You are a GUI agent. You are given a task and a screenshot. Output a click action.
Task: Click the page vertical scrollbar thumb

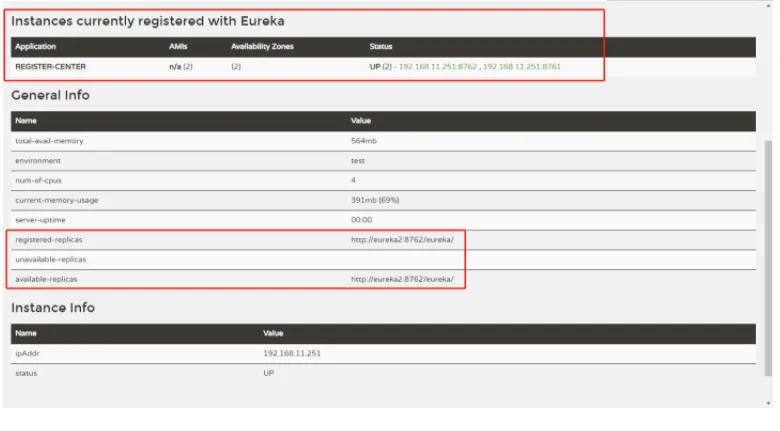pyautogui.click(x=769, y=258)
